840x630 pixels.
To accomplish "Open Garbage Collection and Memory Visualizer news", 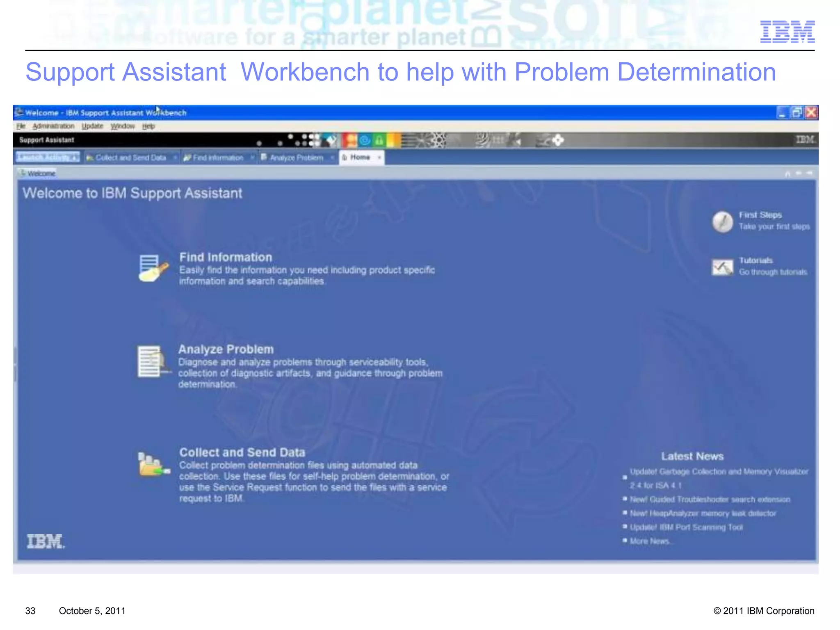I will click(x=719, y=478).
